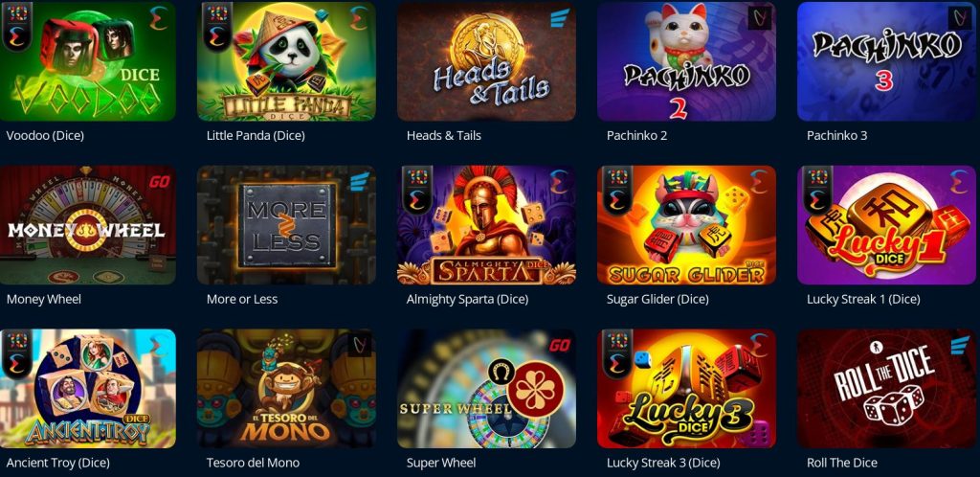Open the Almighty Sparta Dice thumbnail
980x477 pixels.
[486, 225]
